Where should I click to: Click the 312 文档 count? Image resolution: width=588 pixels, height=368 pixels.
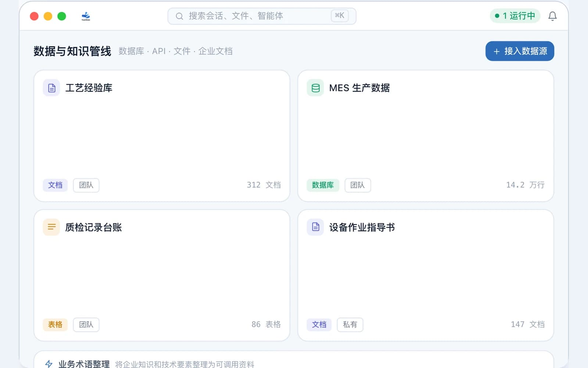click(263, 185)
